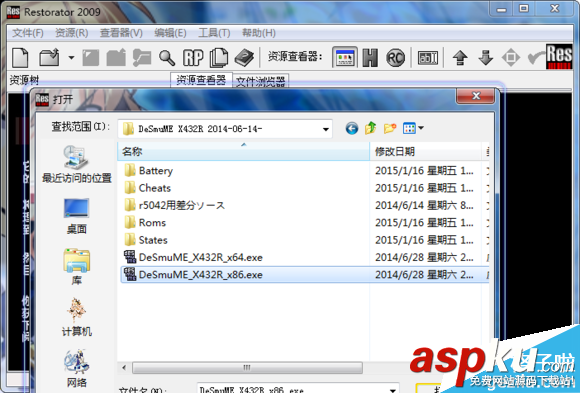580x393 pixels.
Task: Click the Save toolbar icon
Action: (x=91, y=58)
